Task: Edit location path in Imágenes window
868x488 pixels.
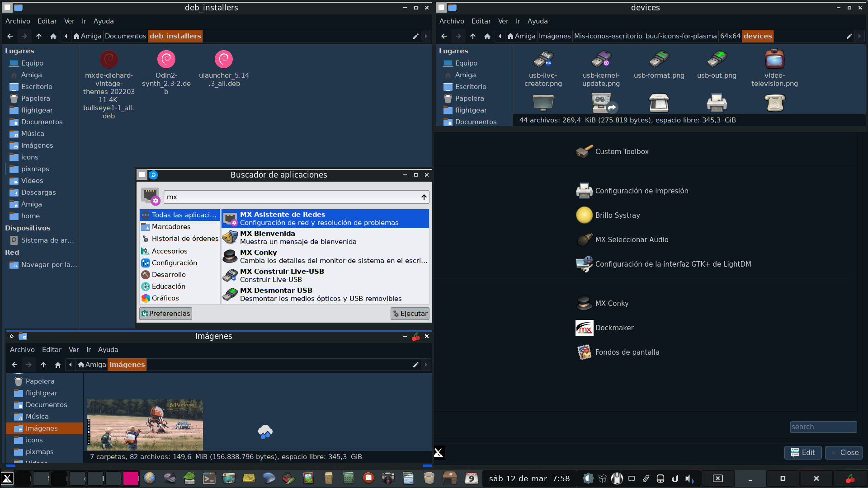Action: click(x=415, y=365)
